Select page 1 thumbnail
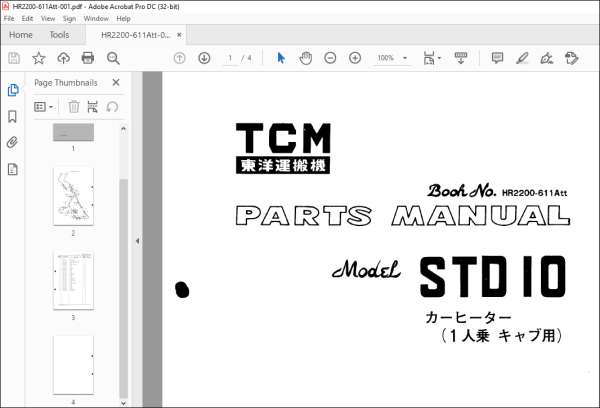This screenshot has height=408, width=600. (x=73, y=132)
